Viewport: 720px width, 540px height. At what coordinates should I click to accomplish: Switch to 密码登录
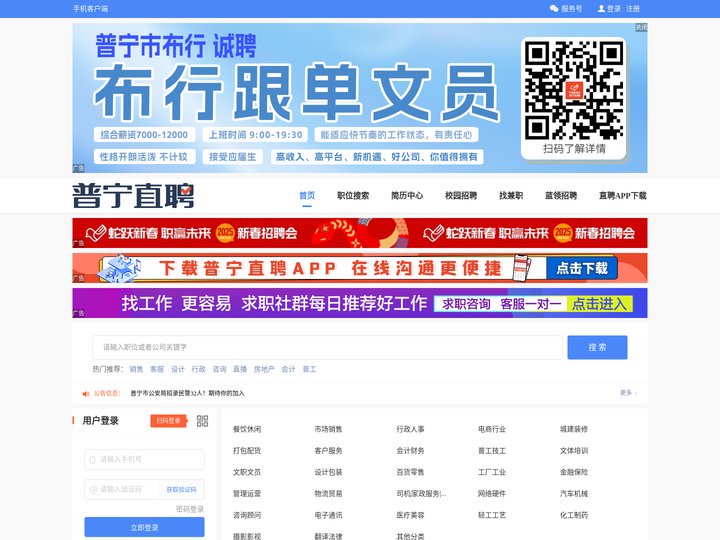tap(190, 509)
